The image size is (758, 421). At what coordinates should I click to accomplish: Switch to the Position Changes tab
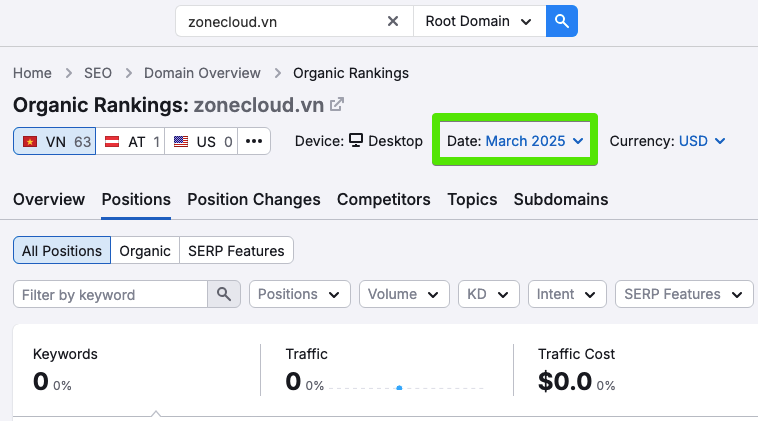coord(254,199)
